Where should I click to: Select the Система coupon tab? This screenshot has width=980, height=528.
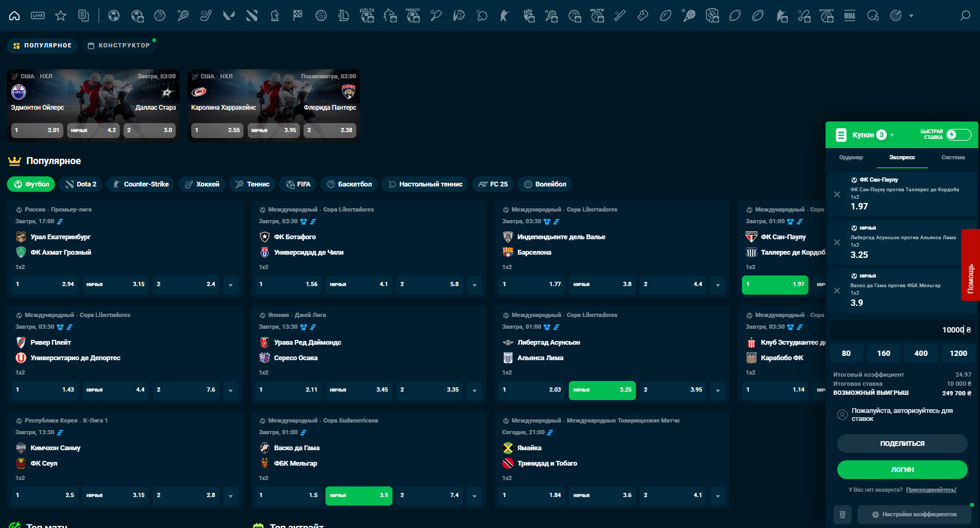point(953,158)
